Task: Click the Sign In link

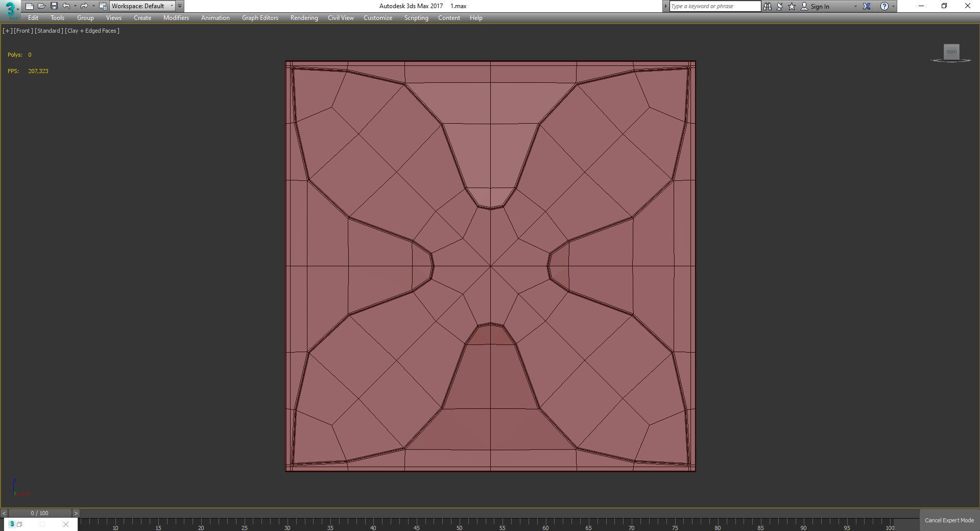Action: [x=820, y=7]
